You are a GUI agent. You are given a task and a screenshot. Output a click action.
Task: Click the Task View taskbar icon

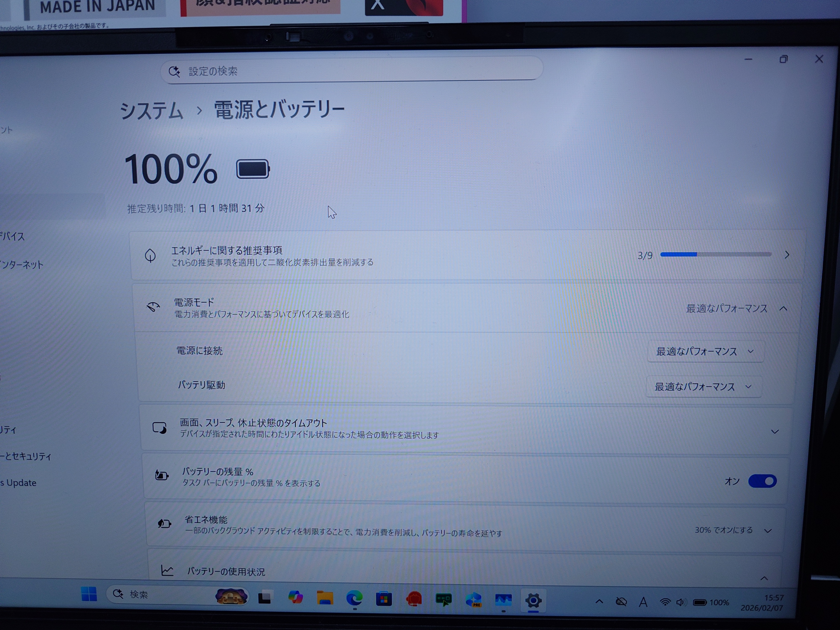[264, 598]
